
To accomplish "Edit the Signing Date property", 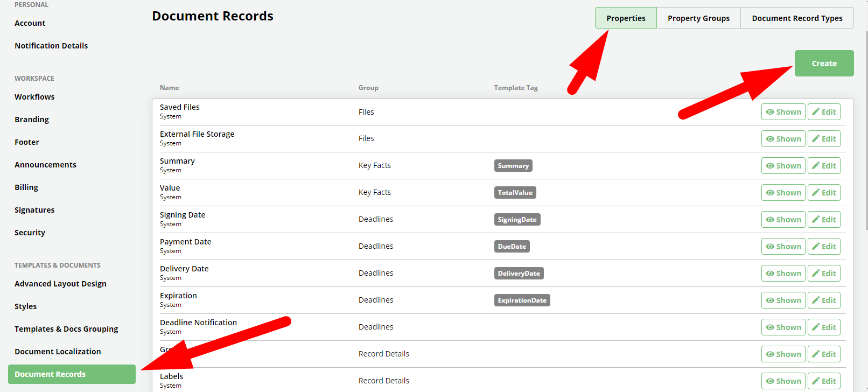I will 824,220.
